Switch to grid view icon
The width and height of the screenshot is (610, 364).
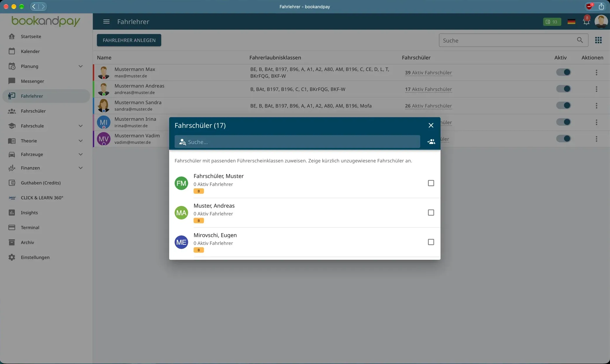(x=598, y=40)
